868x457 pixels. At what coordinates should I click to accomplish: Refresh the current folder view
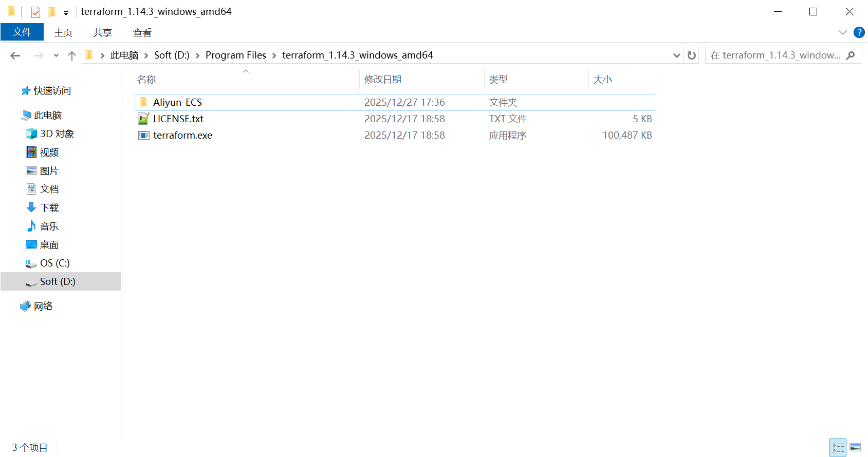[692, 55]
